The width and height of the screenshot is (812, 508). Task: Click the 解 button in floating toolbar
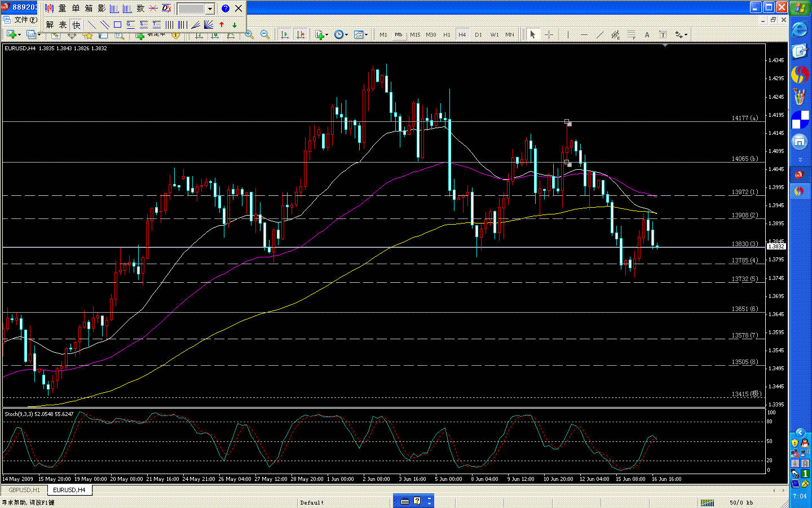click(x=50, y=25)
